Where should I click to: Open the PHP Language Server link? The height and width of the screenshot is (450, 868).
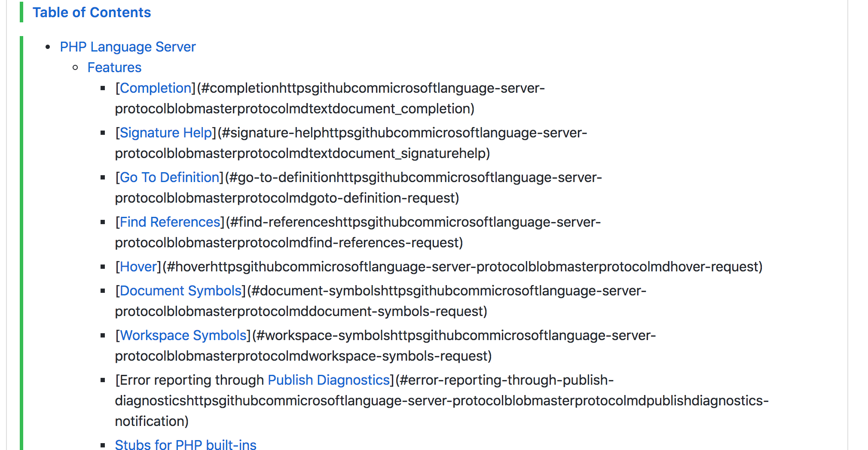click(x=128, y=47)
